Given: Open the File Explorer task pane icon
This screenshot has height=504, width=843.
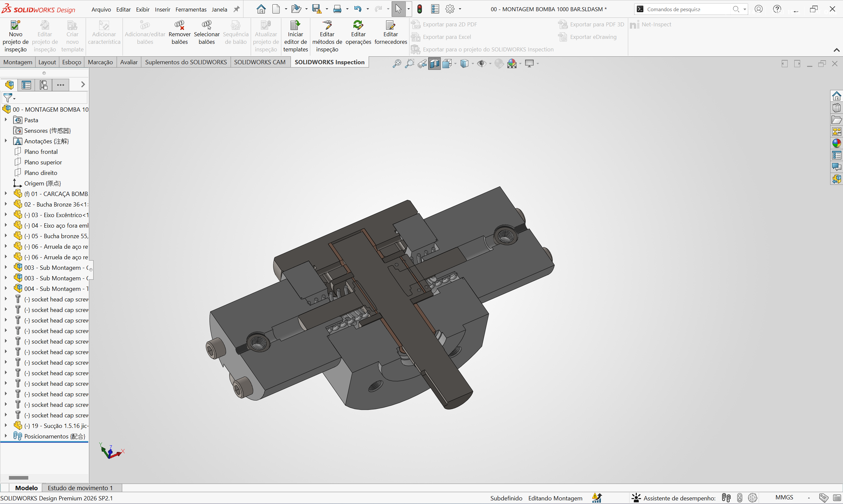Looking at the screenshot, I should tap(836, 120).
